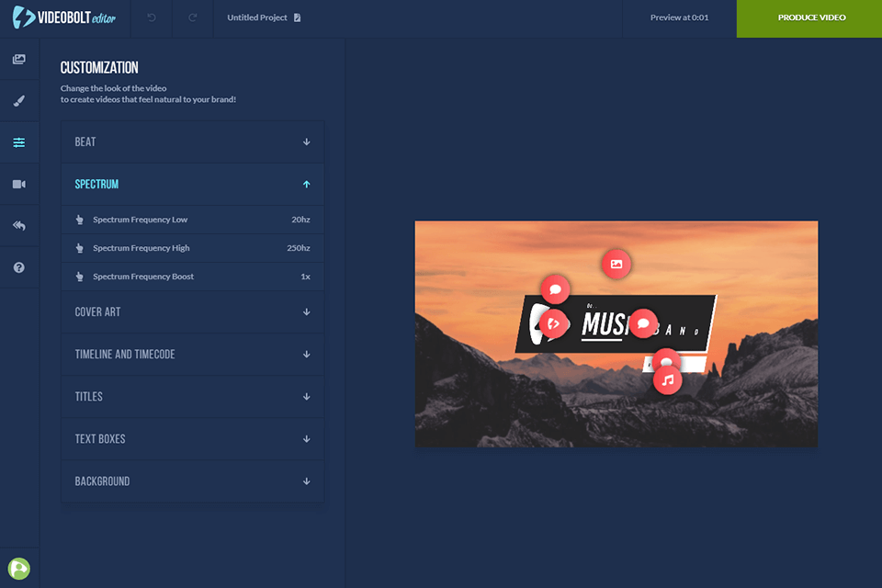Expand the Background section
This screenshot has width=882, height=588.
coord(192,481)
